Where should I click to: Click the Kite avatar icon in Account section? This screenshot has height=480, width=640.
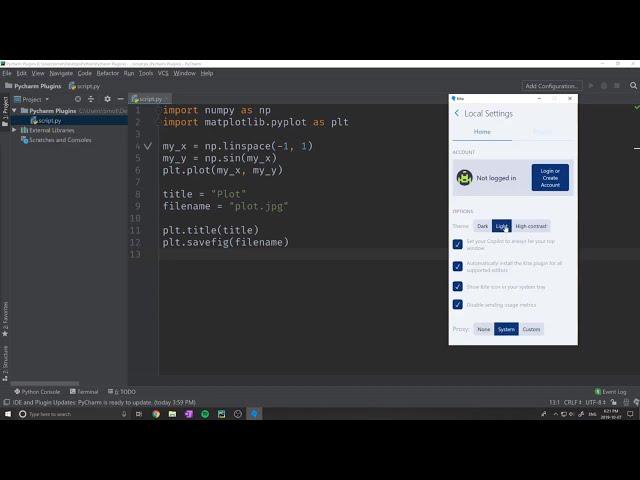[x=464, y=178]
